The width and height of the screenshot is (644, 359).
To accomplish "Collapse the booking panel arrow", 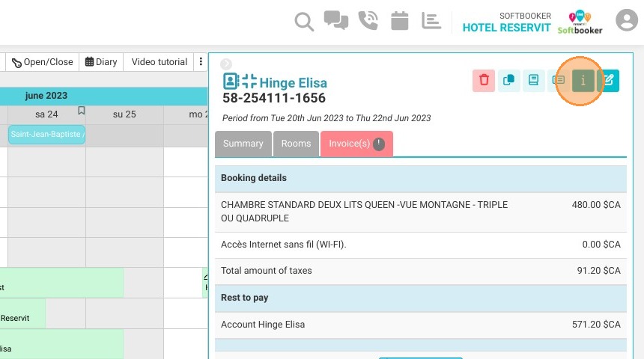I will [226, 64].
